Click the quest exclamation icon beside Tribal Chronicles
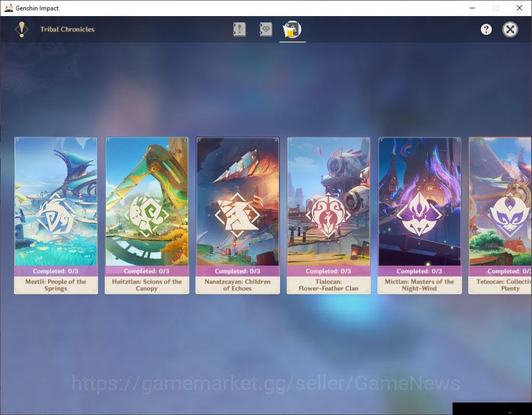This screenshot has height=415, width=532. coord(22,30)
